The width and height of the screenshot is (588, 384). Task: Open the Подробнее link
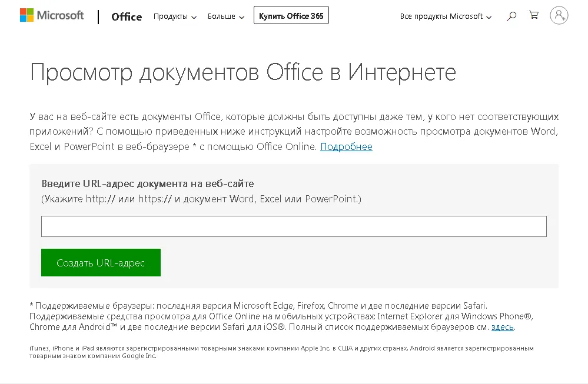click(x=346, y=146)
